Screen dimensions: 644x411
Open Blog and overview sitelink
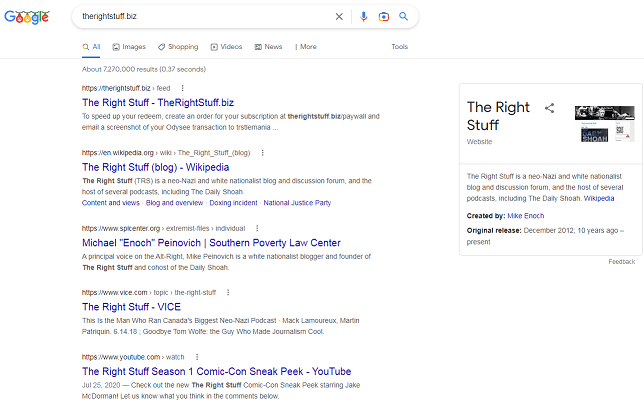[x=174, y=203]
